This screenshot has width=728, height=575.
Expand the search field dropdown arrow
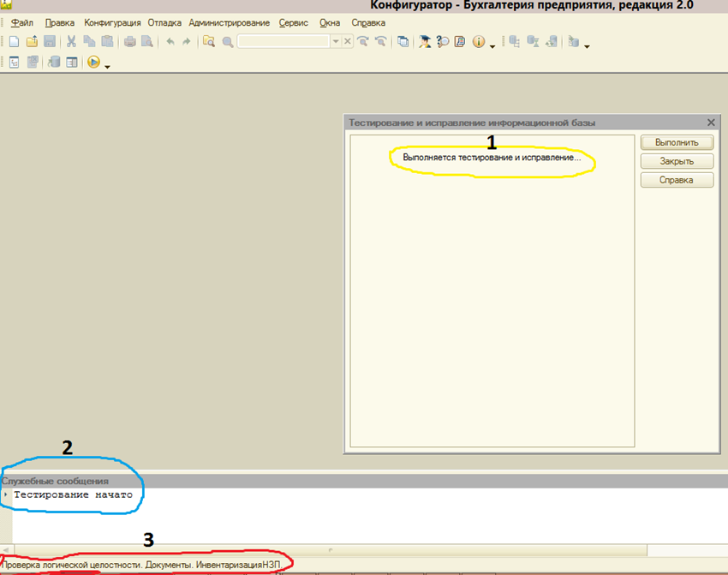point(335,41)
